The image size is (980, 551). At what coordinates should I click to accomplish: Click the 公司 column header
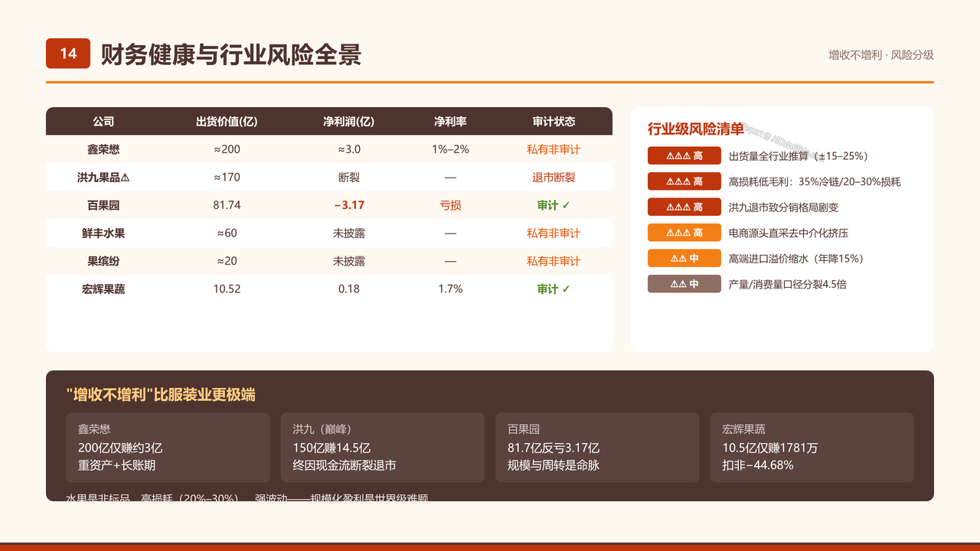click(x=103, y=122)
